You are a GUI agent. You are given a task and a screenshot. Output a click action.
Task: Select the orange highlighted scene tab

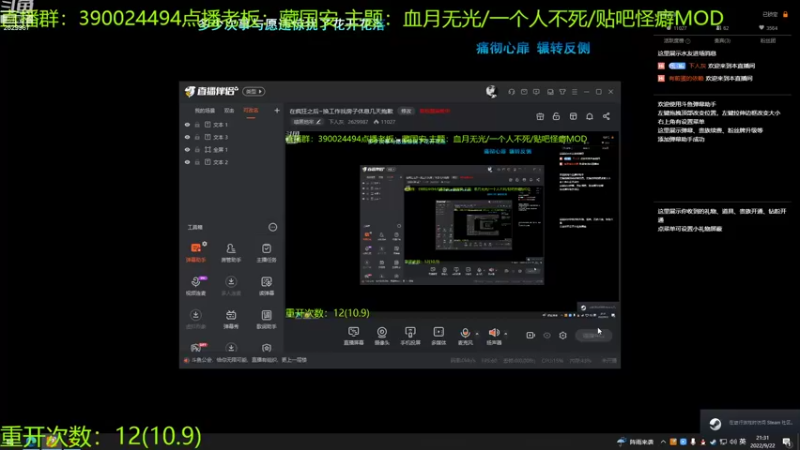coord(251,111)
